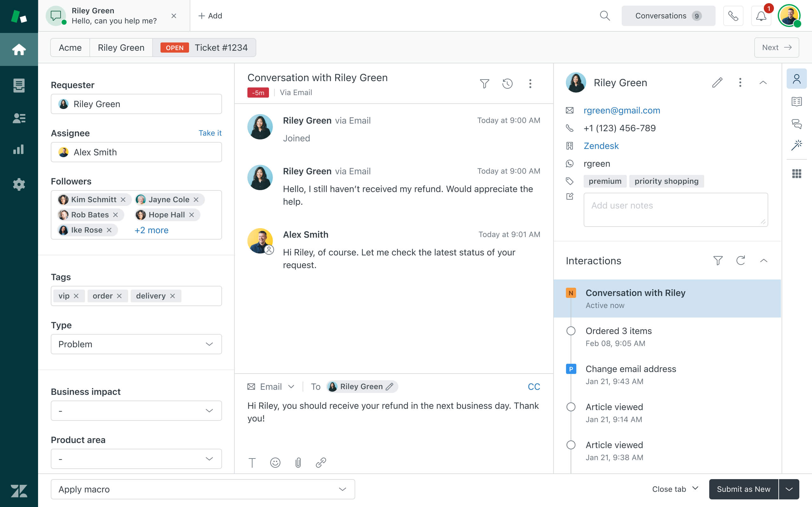Screen dimensions: 812x507
Task: Collapse the Interactions section
Action: coord(763,260)
